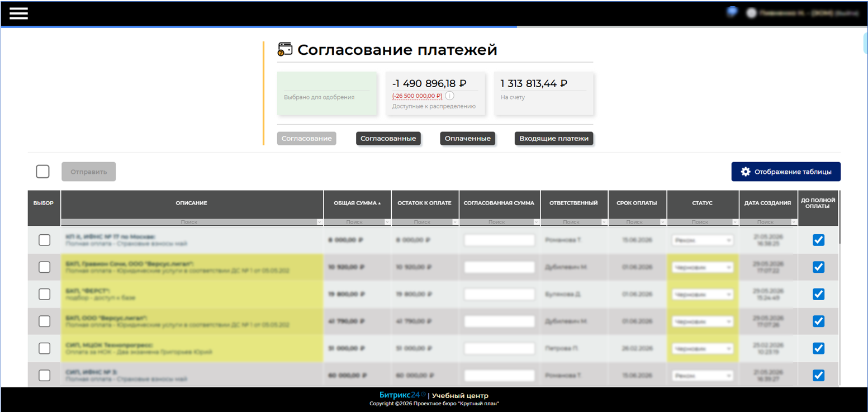This screenshot has width=868, height=412.
Task: Click agreed-sum input in the 60 000,00 row
Action: (x=500, y=375)
